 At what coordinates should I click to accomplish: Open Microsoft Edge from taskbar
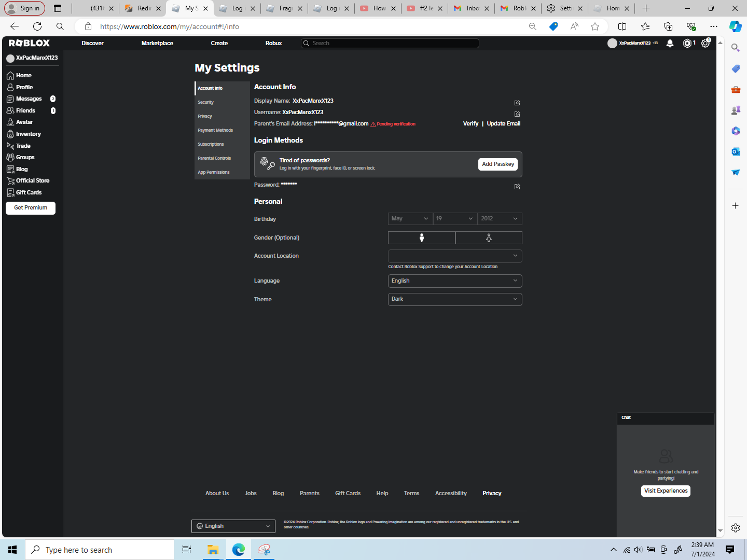click(239, 550)
